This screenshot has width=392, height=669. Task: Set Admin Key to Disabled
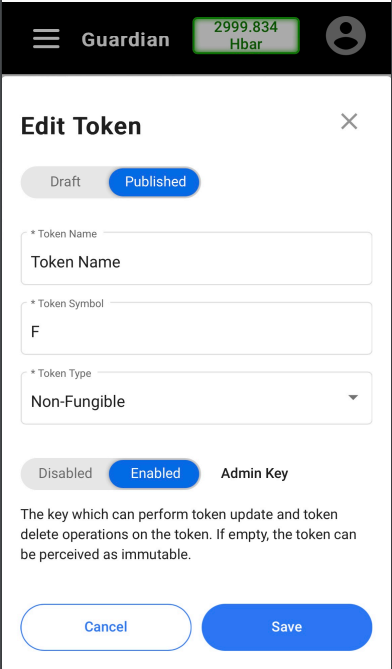point(65,474)
